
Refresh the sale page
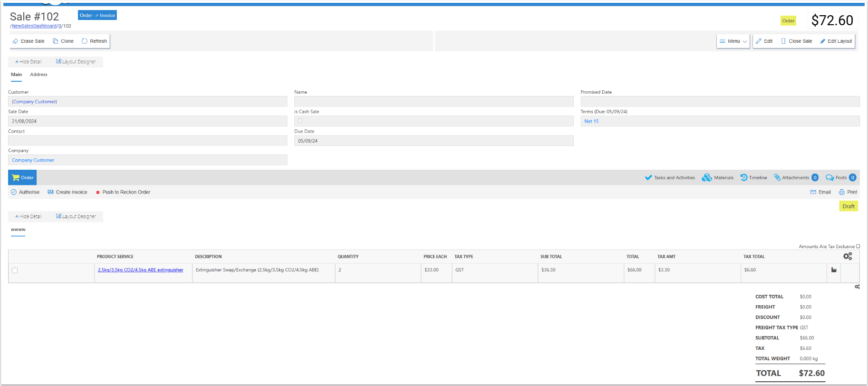(85, 41)
